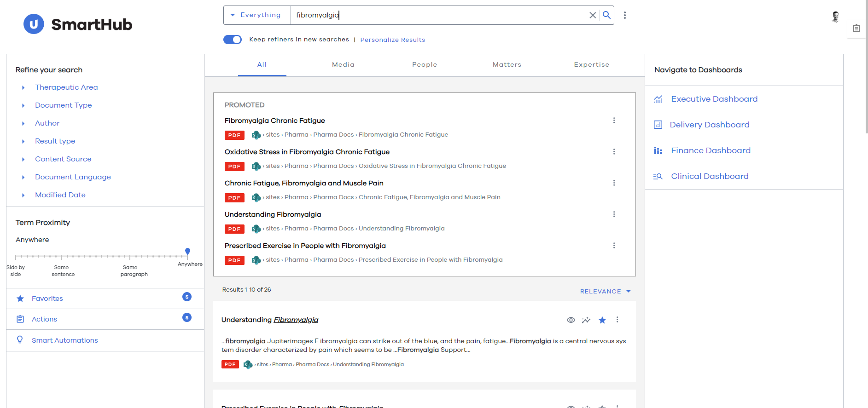Open the Clinical Dashboard link
The width and height of the screenshot is (868, 408).
tap(710, 176)
